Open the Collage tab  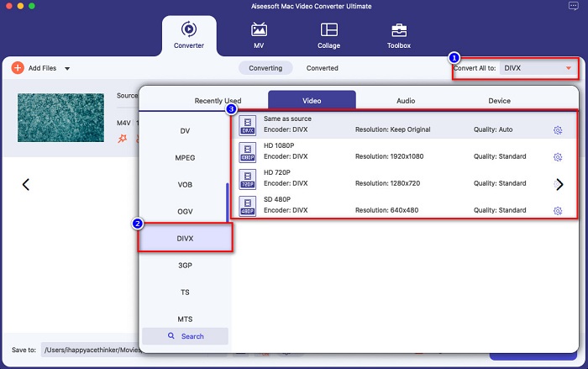[x=329, y=35]
